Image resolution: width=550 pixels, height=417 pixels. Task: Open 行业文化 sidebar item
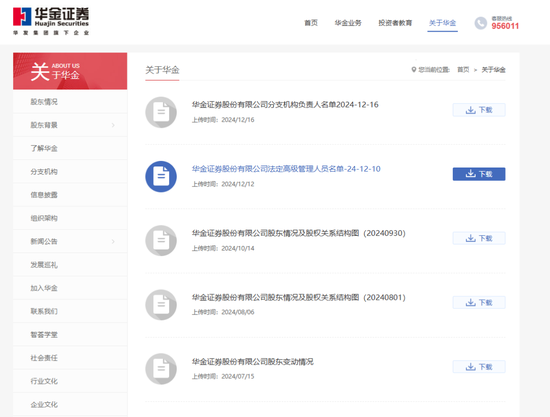click(x=70, y=381)
